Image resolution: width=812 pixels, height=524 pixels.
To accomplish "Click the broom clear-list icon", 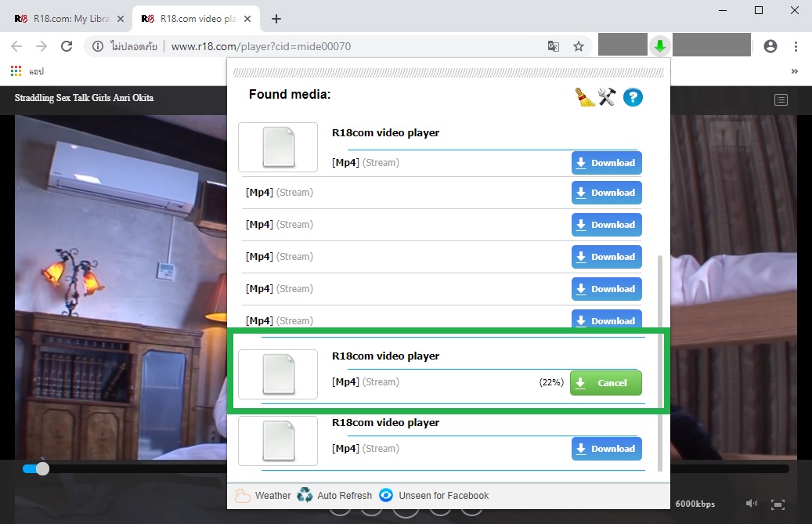I will (x=585, y=97).
